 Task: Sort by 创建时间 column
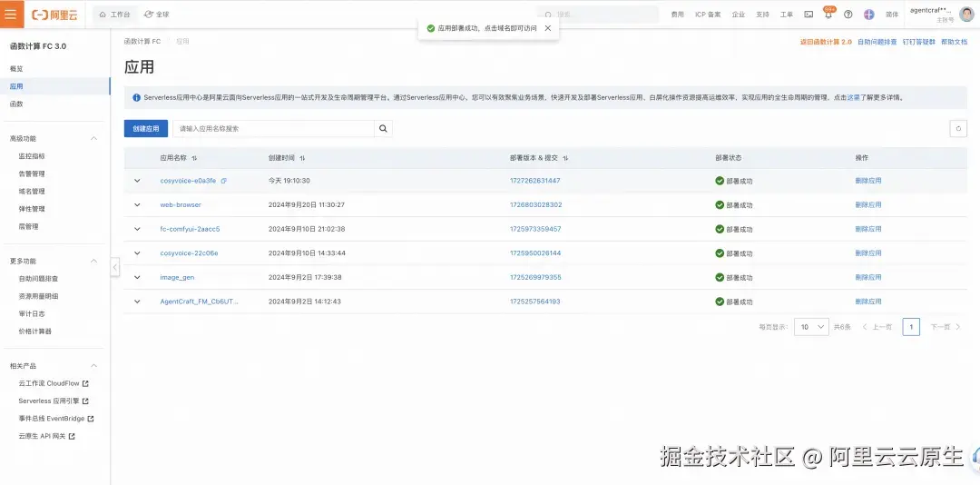[x=302, y=158]
